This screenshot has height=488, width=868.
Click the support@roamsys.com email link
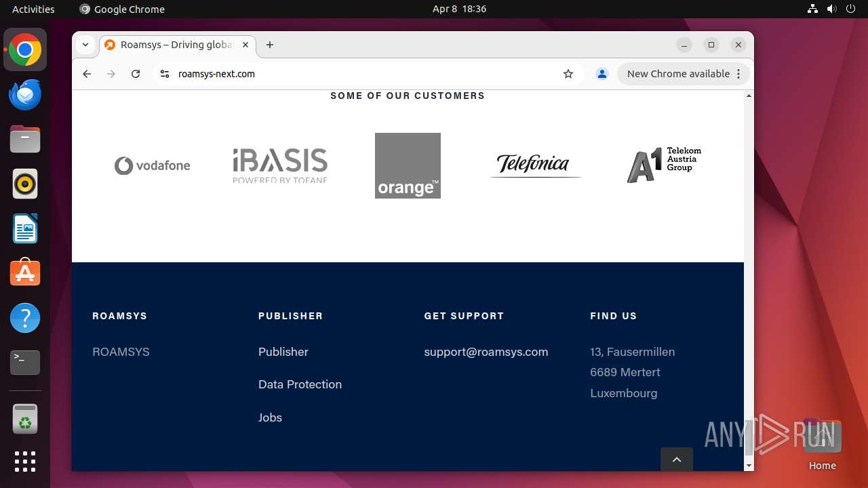click(x=486, y=352)
